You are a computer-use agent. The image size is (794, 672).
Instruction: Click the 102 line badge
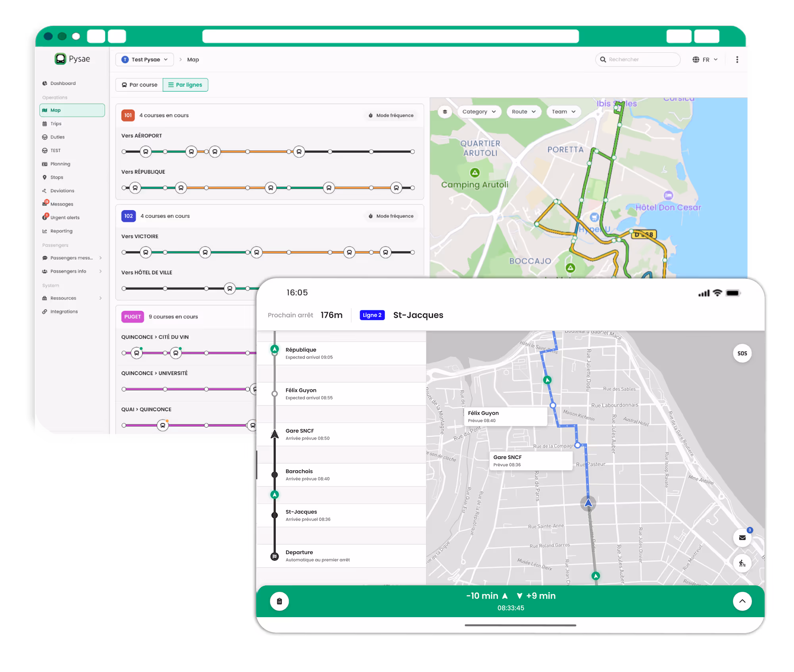pos(128,216)
